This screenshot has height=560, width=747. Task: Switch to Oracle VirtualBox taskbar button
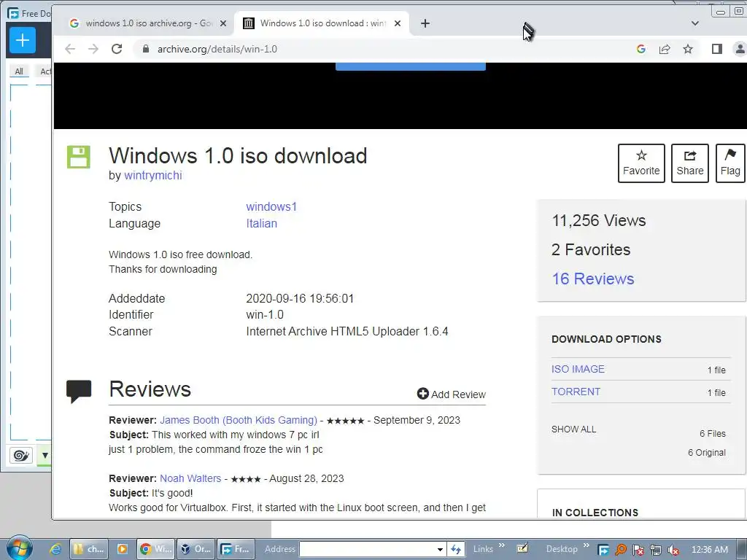coord(196,549)
